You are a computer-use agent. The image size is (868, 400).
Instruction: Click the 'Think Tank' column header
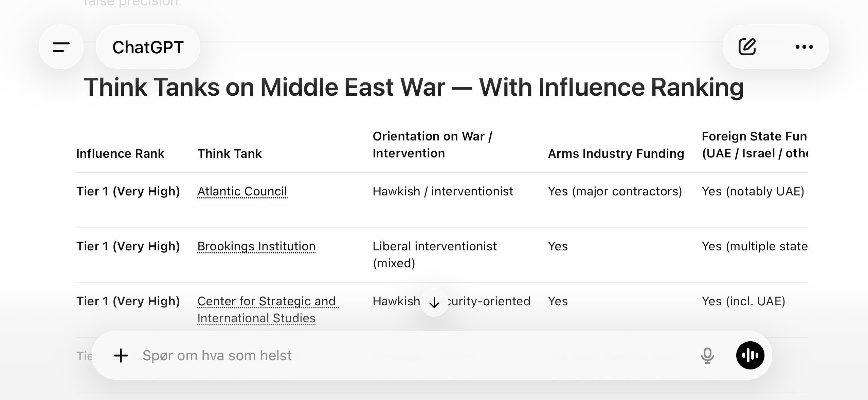click(230, 154)
